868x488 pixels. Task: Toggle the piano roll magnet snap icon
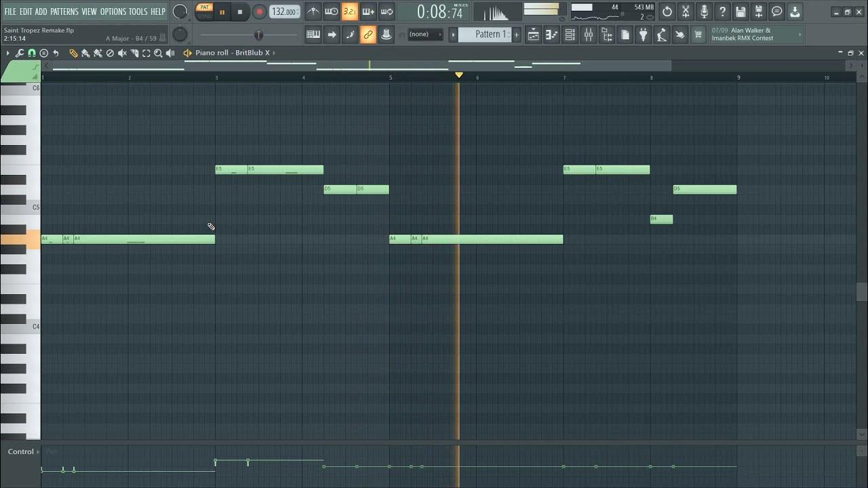click(32, 53)
